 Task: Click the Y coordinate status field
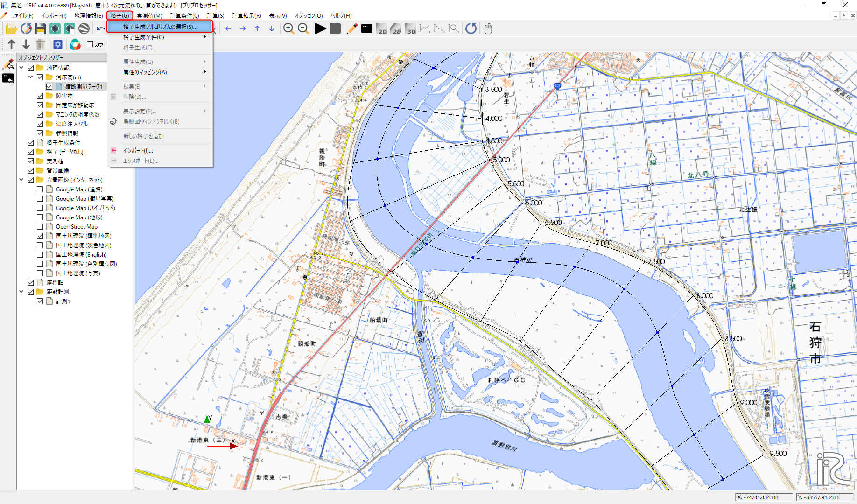tap(824, 497)
